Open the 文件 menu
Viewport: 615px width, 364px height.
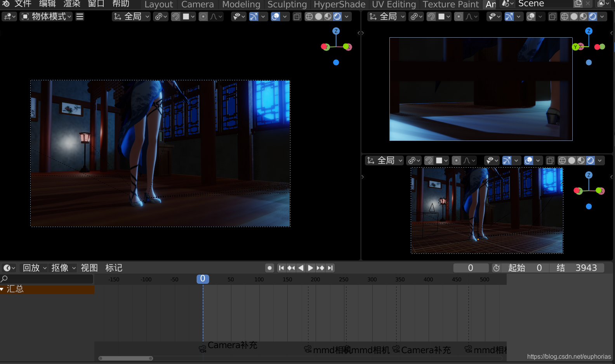[x=23, y=4]
